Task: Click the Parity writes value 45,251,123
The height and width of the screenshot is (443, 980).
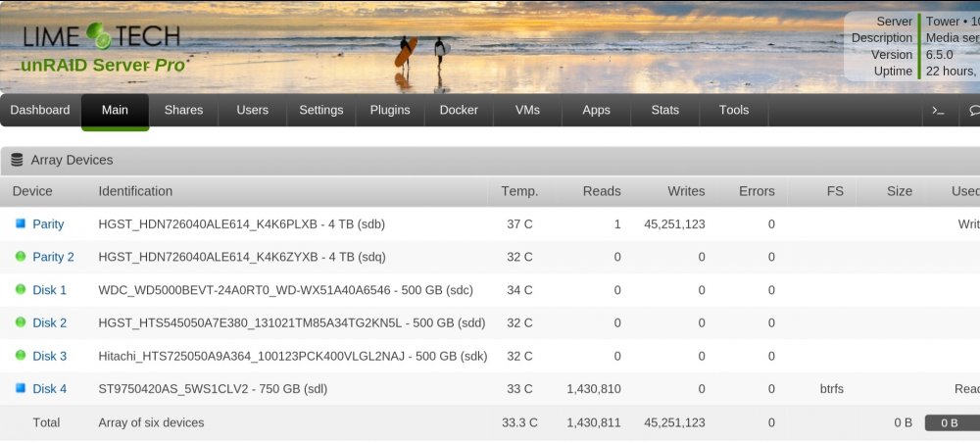Action: click(x=674, y=223)
